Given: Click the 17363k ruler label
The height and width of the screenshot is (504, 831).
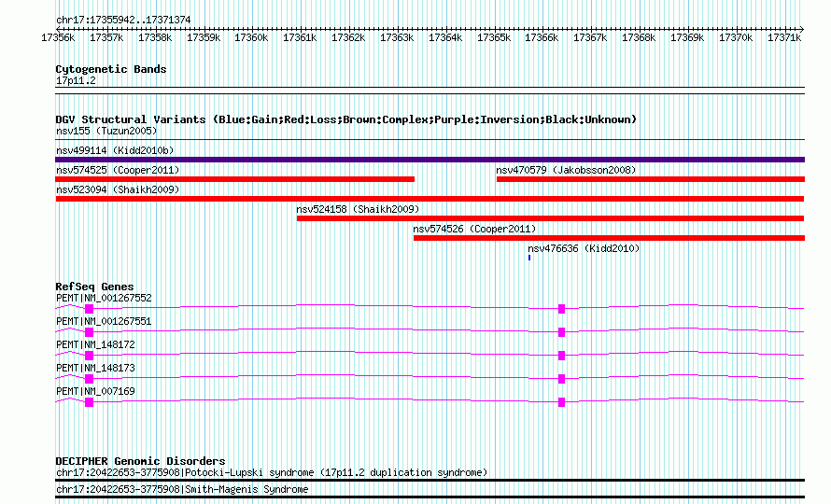Looking at the screenshot, I should click(x=397, y=37).
